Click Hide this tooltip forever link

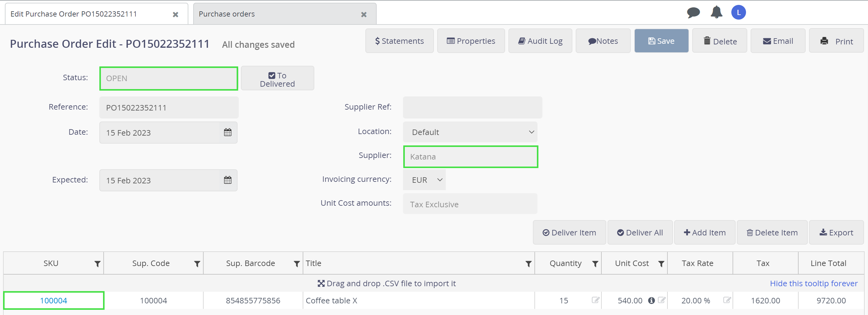(x=813, y=283)
